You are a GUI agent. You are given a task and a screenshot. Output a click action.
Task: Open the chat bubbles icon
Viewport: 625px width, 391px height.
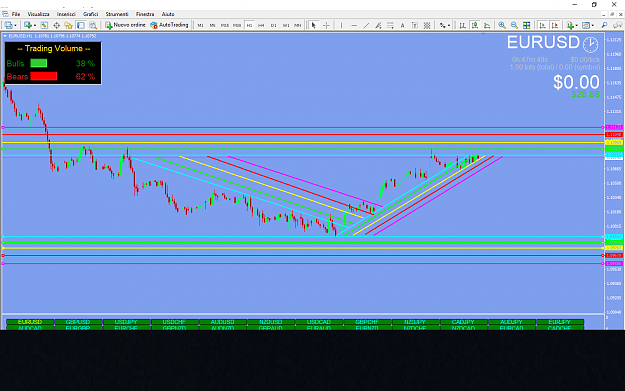click(617, 25)
